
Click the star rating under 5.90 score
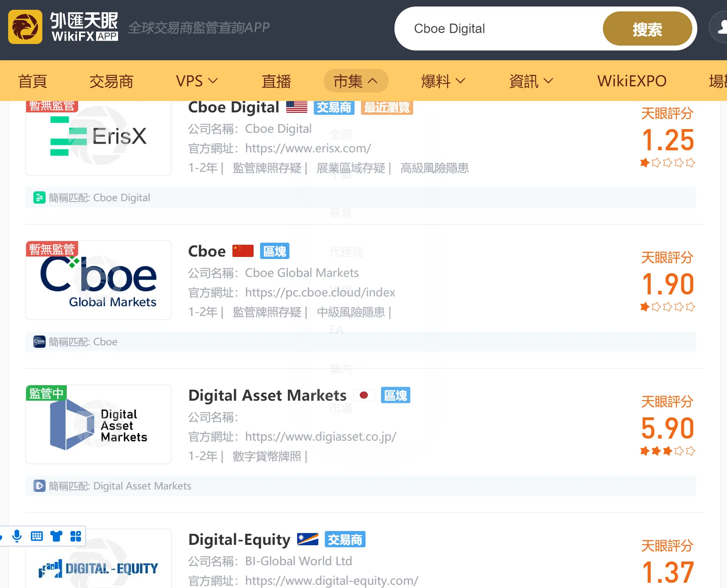tap(668, 451)
